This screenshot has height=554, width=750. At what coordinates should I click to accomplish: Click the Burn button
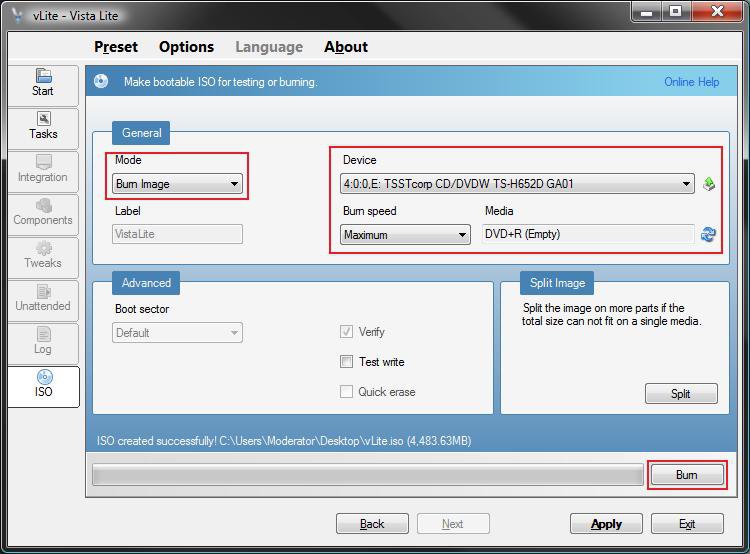pos(687,475)
